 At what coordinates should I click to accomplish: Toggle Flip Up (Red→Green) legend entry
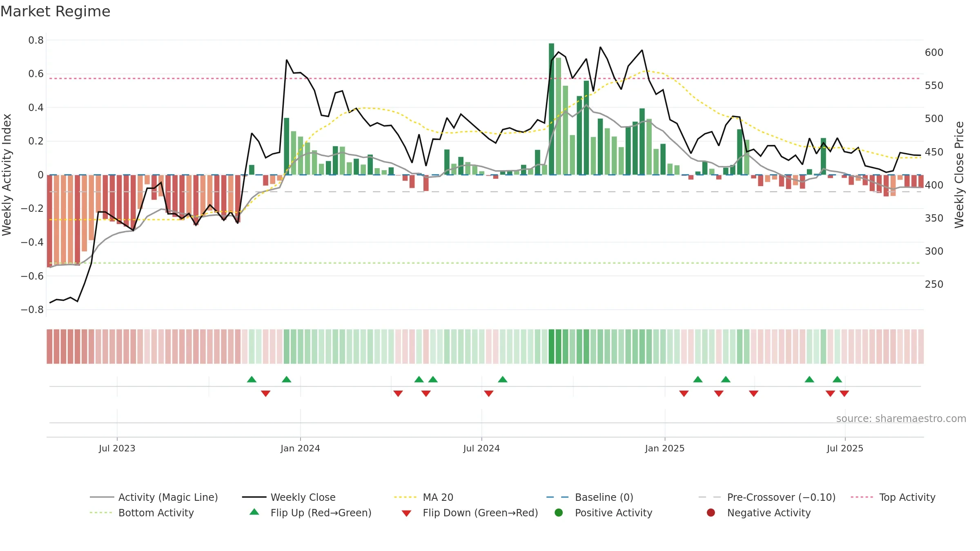pos(310,513)
